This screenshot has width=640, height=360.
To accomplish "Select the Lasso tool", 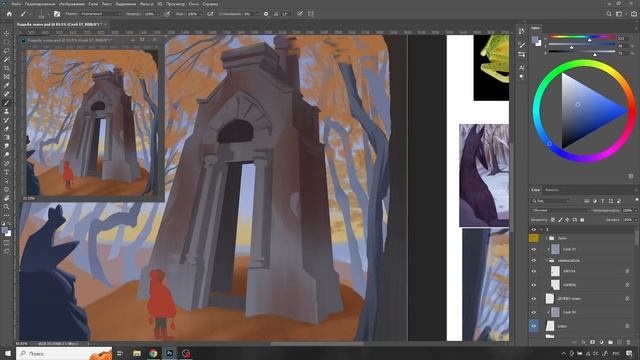I will 6,51.
